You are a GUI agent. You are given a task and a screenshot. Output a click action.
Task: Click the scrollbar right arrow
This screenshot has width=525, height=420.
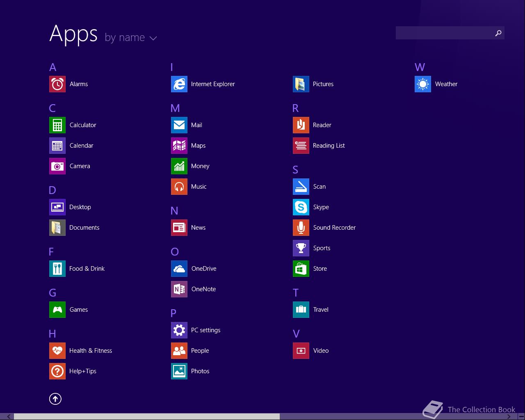point(509,417)
